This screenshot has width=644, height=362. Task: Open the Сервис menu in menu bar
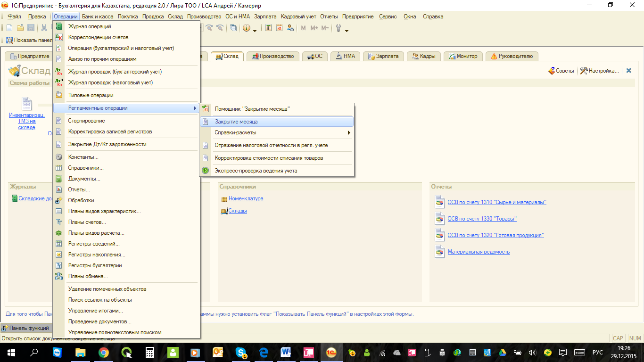(x=388, y=16)
